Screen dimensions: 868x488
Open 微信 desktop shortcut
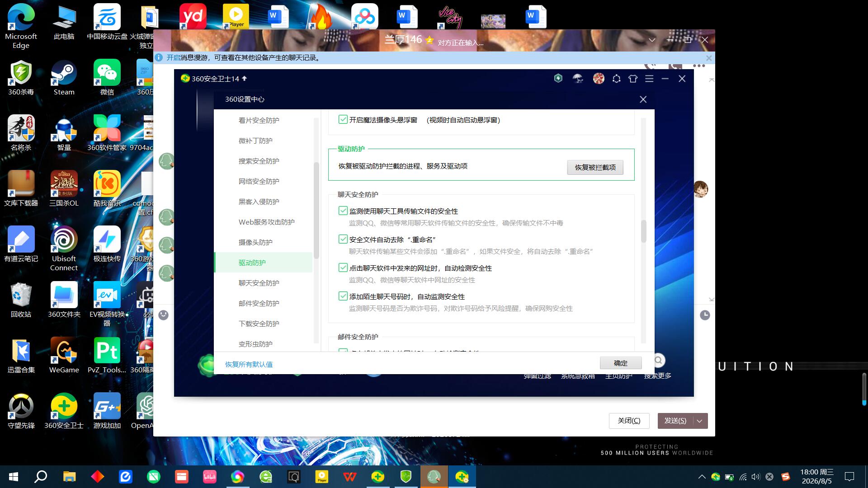[x=107, y=78]
